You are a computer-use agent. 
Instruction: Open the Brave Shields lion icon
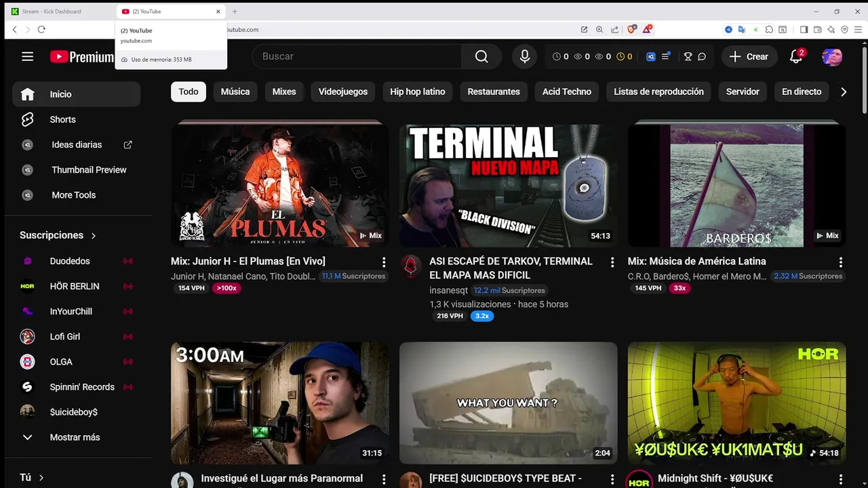click(631, 29)
